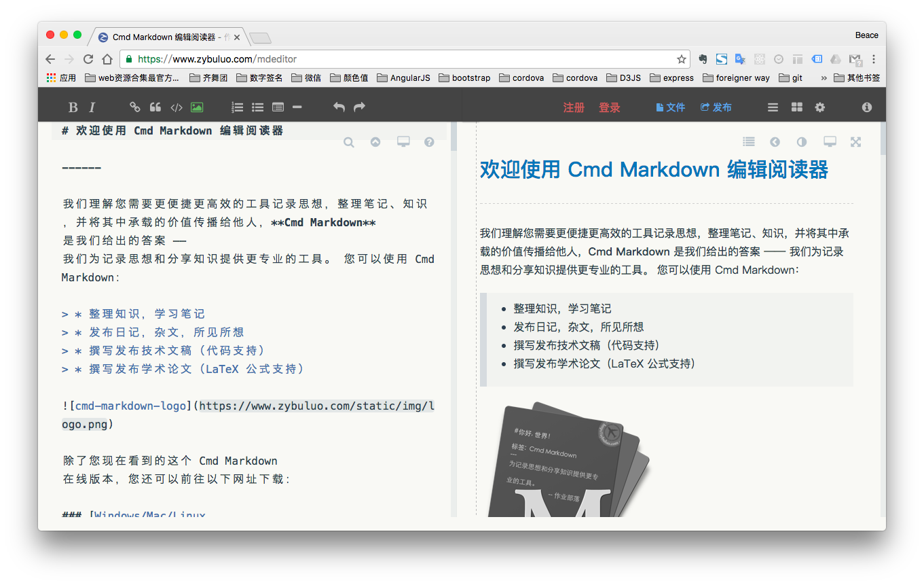Open the Google Translate extension icon
This screenshot has height=585, width=924.
(741, 59)
